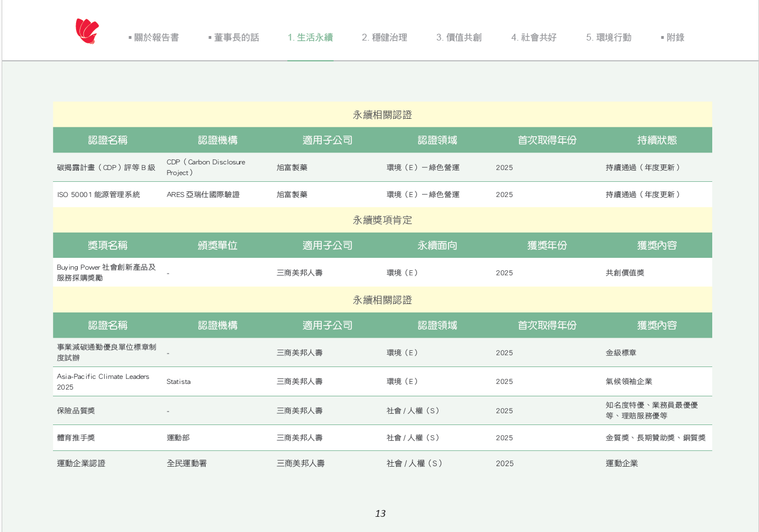Select 環境（E）－綠色營運 in the CDP row

pyautogui.click(x=423, y=168)
